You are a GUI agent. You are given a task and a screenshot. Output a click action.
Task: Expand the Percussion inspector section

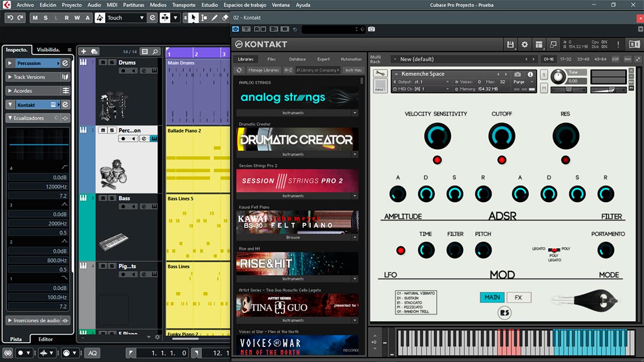tap(10, 63)
